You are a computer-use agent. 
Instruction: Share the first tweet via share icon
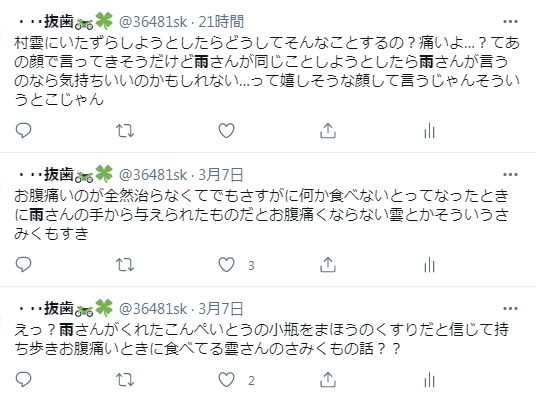pos(328,131)
